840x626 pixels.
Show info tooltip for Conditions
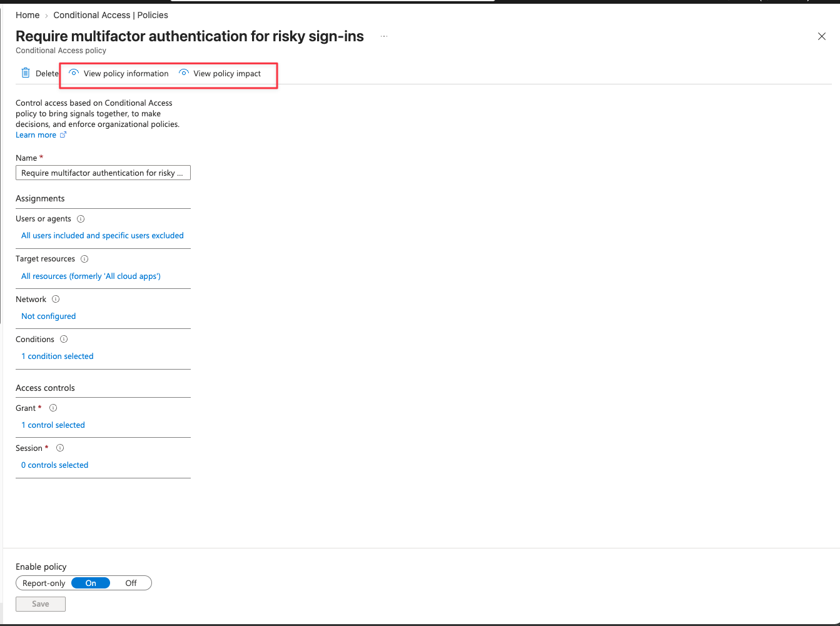pos(64,339)
